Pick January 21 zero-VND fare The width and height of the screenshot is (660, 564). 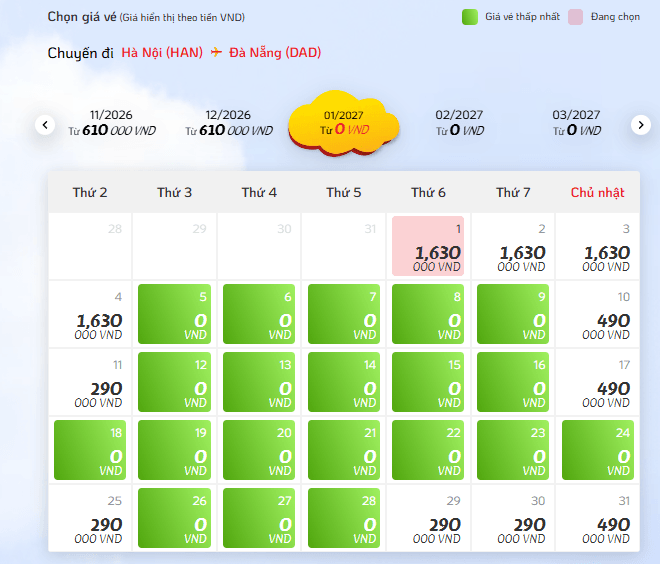[344, 450]
